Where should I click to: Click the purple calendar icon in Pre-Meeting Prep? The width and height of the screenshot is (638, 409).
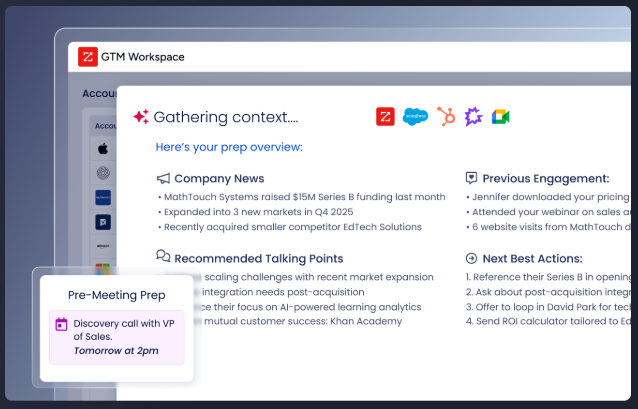(x=61, y=324)
